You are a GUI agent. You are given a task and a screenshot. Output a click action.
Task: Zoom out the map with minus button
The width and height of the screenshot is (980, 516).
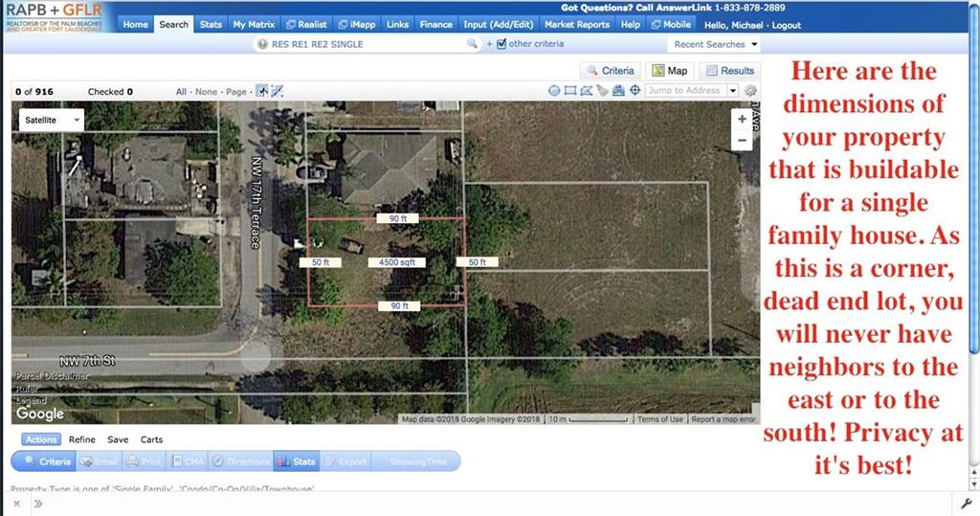click(x=742, y=140)
